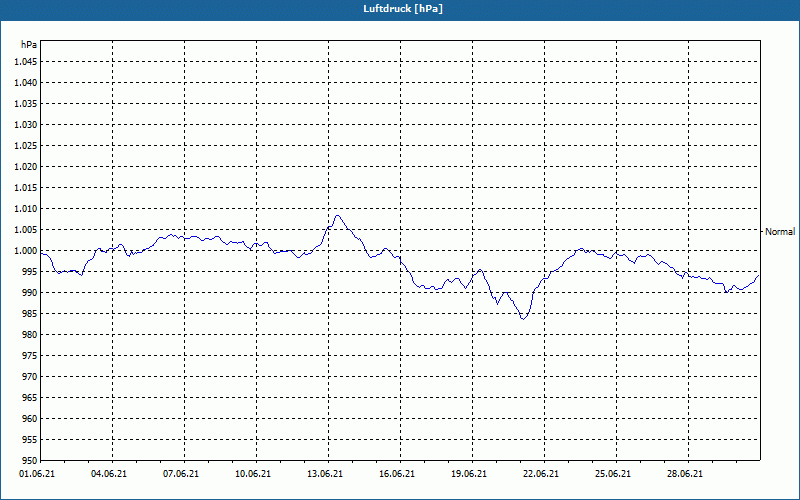The width and height of the screenshot is (800, 500).
Task: Pick the 16.06.21 date label
Action: (396, 474)
